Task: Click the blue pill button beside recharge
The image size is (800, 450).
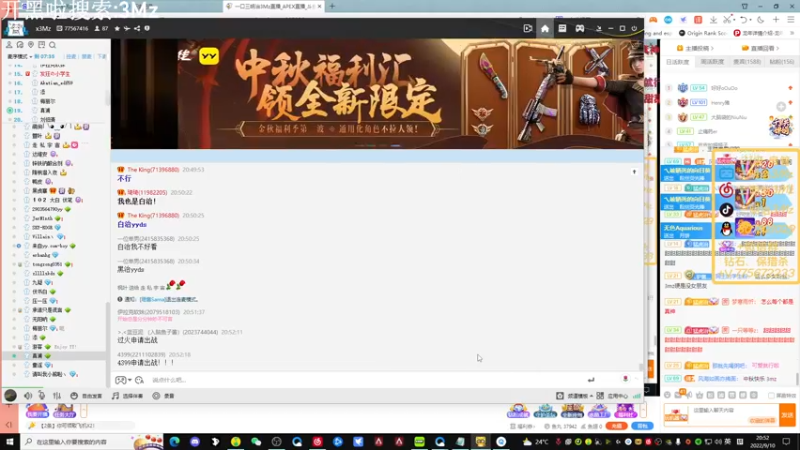Action: point(642,426)
